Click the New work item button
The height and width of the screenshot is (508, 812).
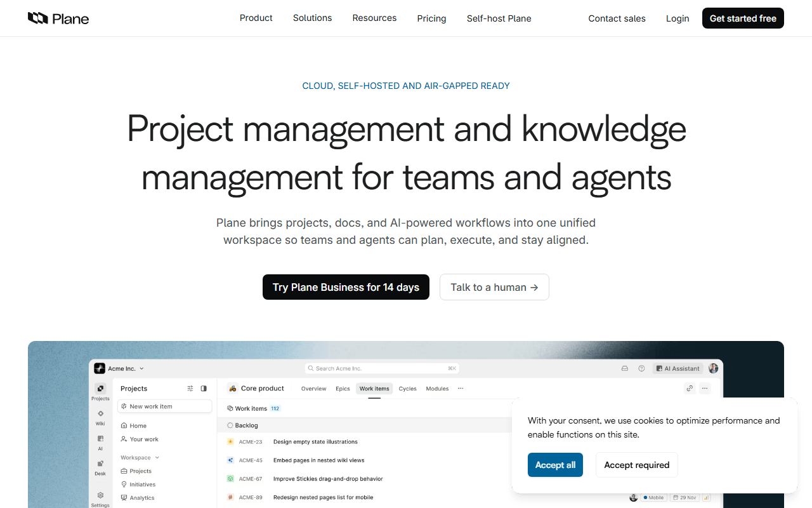165,406
